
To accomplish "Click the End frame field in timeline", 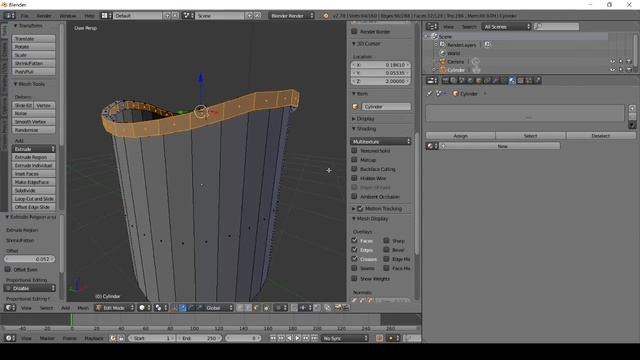I will [x=200, y=338].
